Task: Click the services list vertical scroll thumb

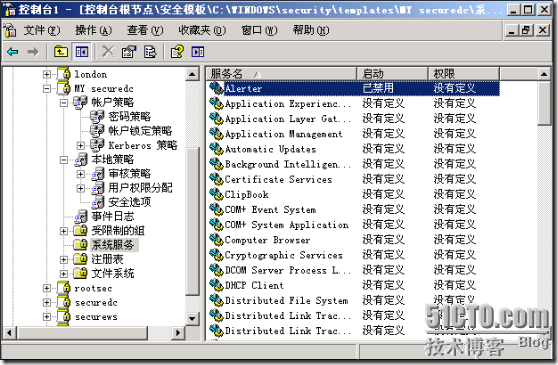Action: pyautogui.click(x=544, y=103)
